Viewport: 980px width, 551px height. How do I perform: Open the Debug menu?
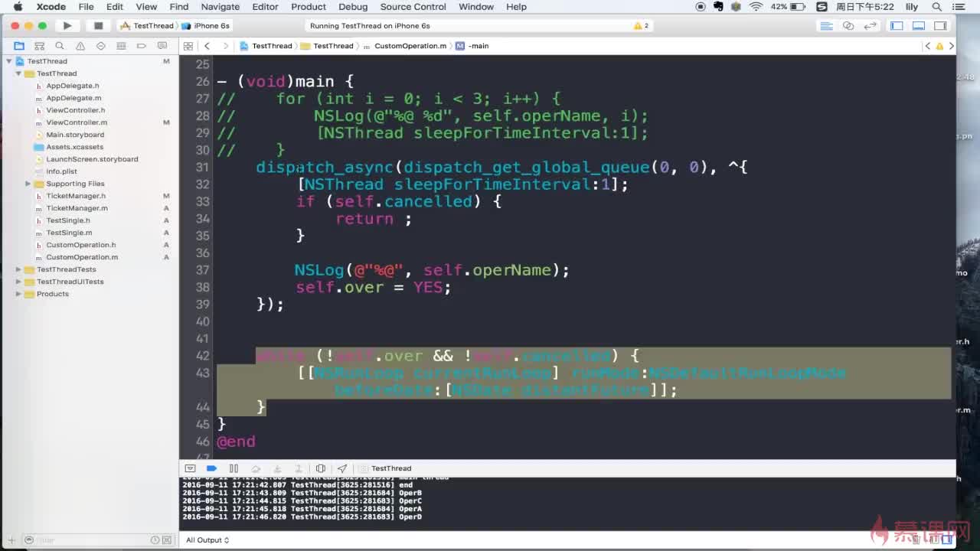[x=353, y=7]
